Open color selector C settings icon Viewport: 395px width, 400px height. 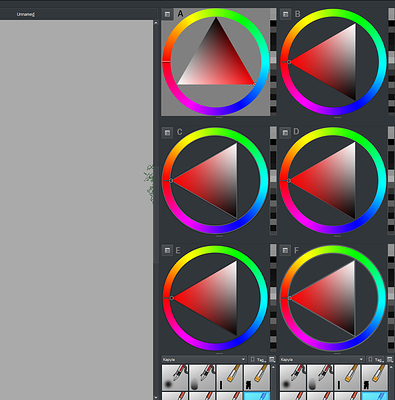(x=167, y=133)
